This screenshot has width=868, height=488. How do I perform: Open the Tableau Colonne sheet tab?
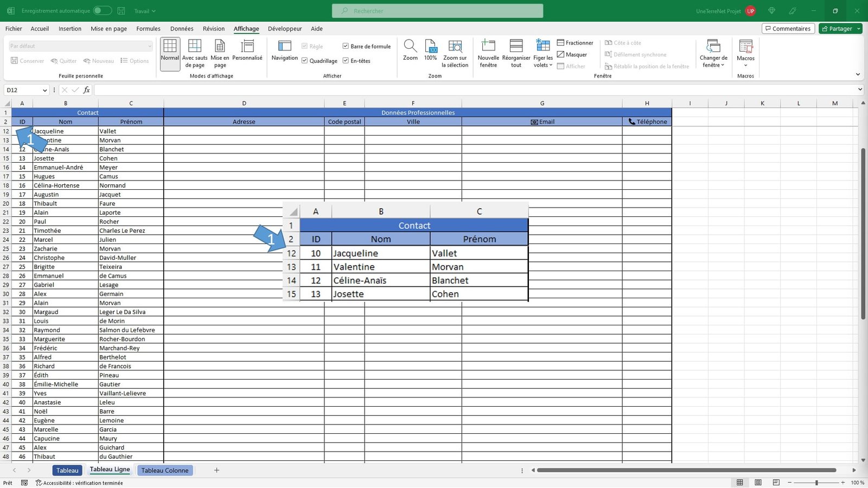(x=165, y=470)
